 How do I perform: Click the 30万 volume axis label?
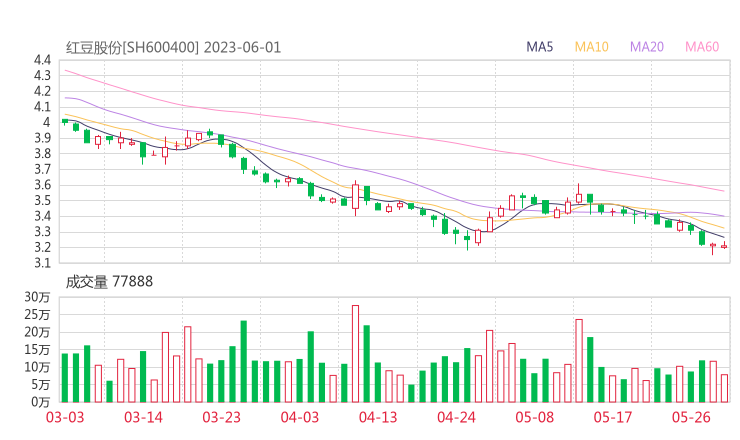pyautogui.click(x=38, y=298)
